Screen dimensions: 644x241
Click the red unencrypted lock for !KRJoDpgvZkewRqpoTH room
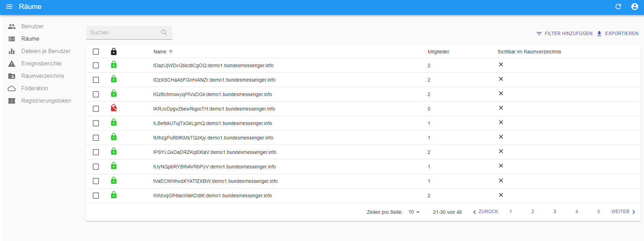click(114, 108)
